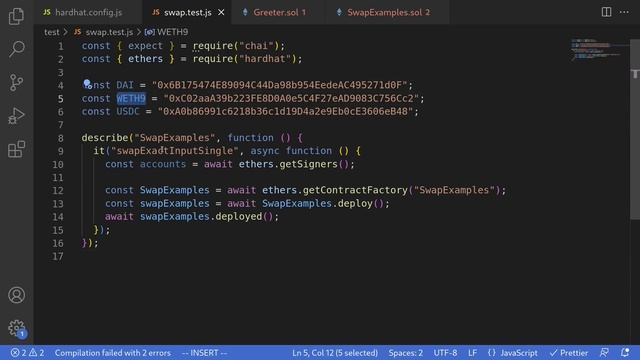Click the WETH9 symbol breadcrumb

coord(167,32)
